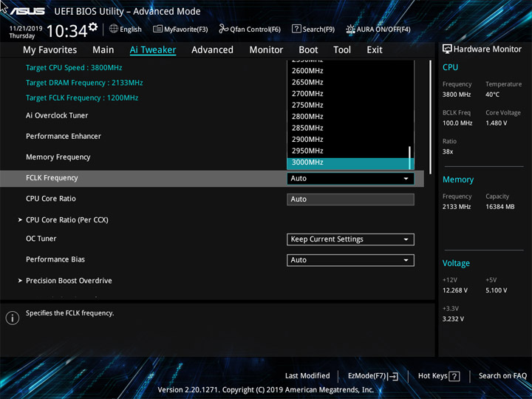
Task: Click the Search(F9) question mark icon
Action: 296,29
